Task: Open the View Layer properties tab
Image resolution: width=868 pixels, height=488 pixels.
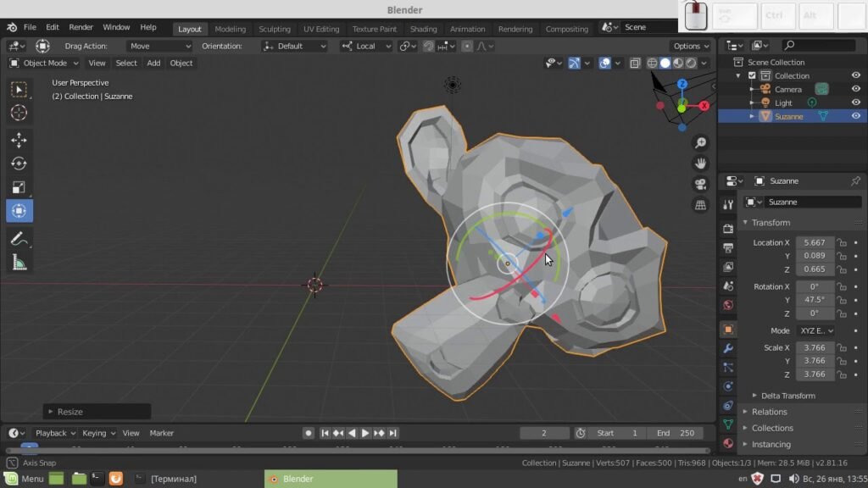Action: [728, 267]
